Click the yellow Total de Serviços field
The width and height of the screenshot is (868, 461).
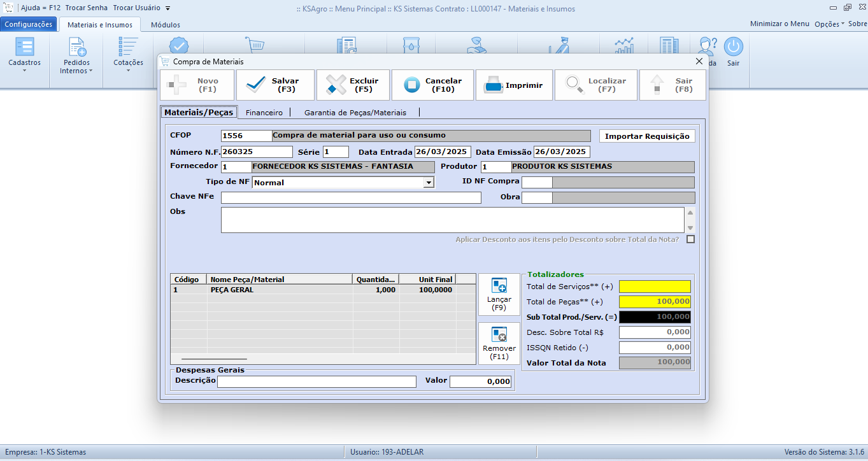(654, 287)
